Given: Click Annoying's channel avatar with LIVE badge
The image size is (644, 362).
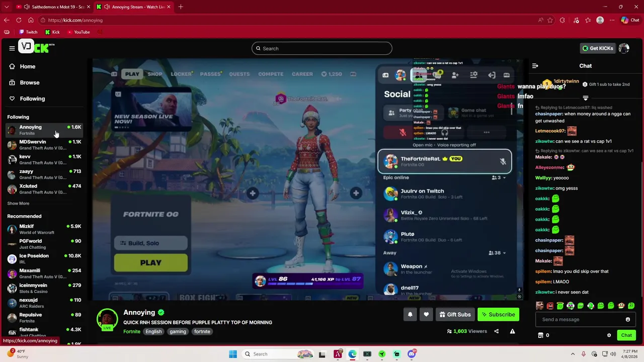Looking at the screenshot, I should [107, 320].
